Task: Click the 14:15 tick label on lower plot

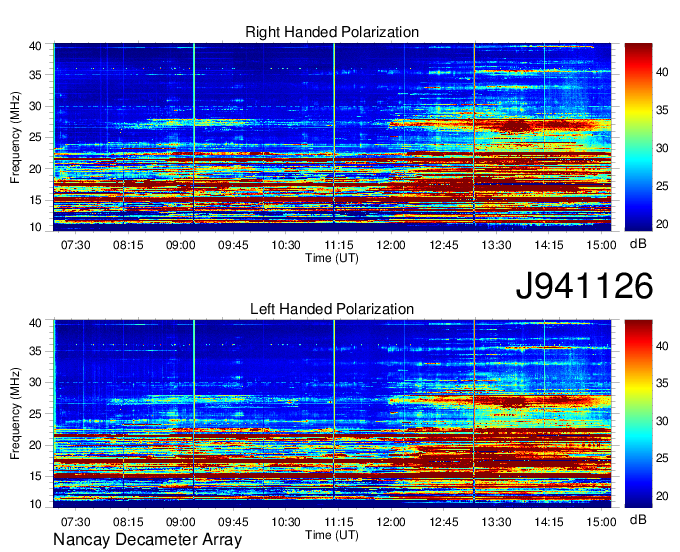Action: point(549,522)
